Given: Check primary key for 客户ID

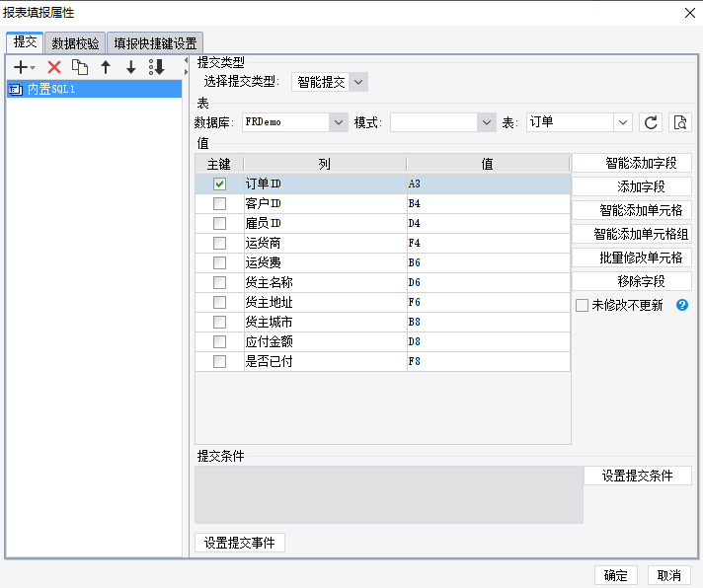Looking at the screenshot, I should tap(219, 203).
